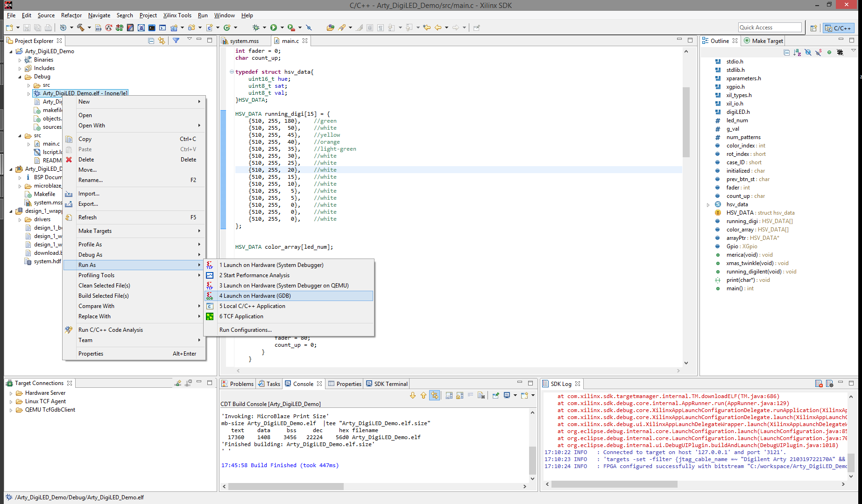Expand the Binaries folder

click(20, 60)
